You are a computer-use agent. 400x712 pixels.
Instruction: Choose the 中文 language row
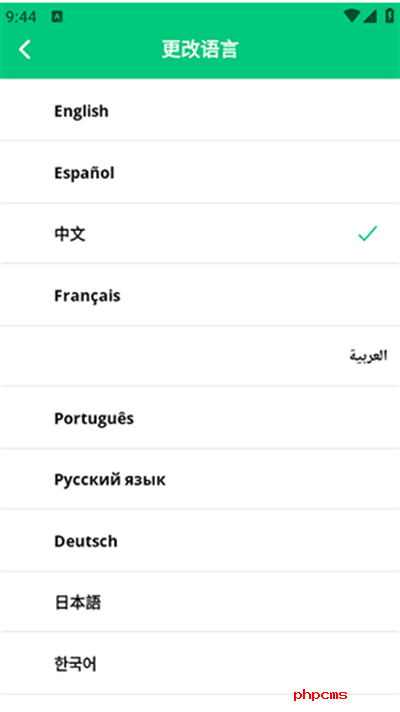(x=200, y=233)
